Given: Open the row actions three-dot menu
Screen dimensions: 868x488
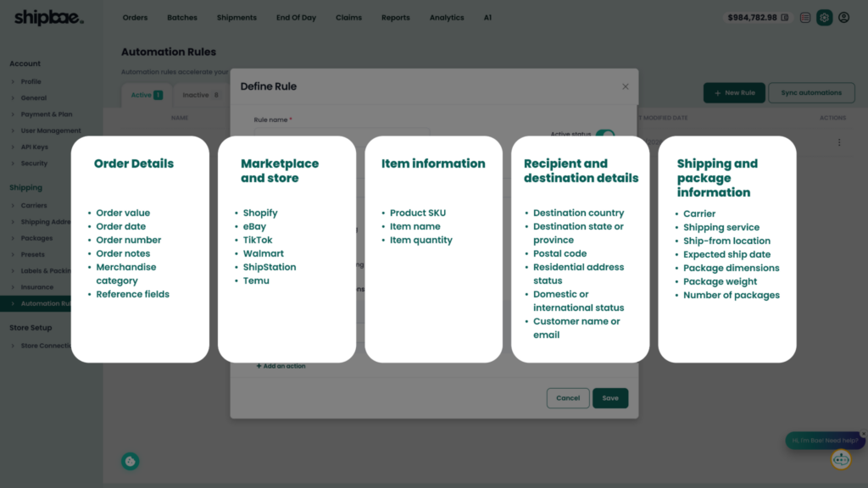Looking at the screenshot, I should [x=839, y=142].
